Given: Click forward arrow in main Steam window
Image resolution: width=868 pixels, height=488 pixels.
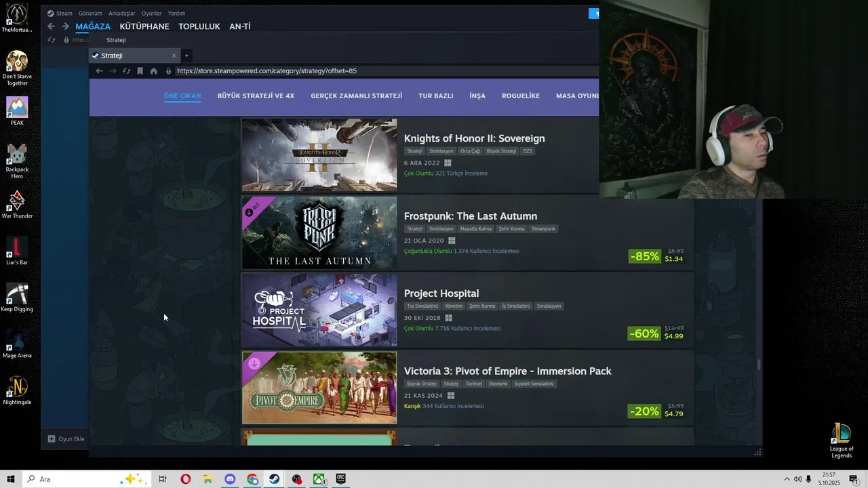Looking at the screenshot, I should coord(65,26).
